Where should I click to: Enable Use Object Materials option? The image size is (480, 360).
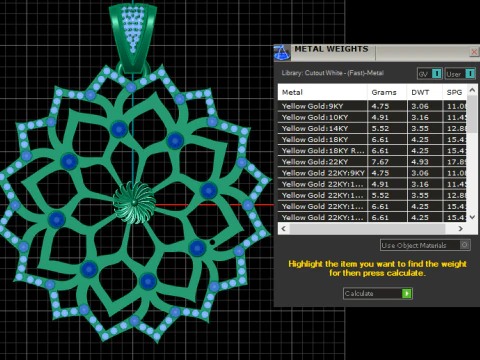425,245
